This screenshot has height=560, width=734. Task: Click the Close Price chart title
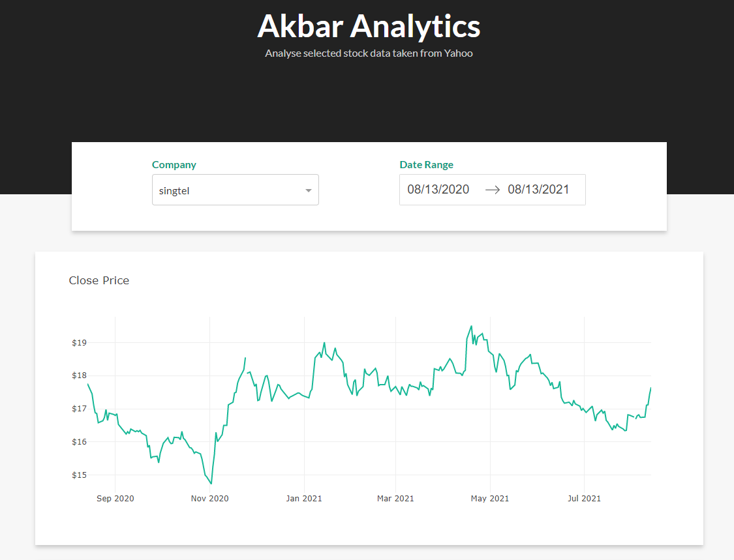point(99,280)
